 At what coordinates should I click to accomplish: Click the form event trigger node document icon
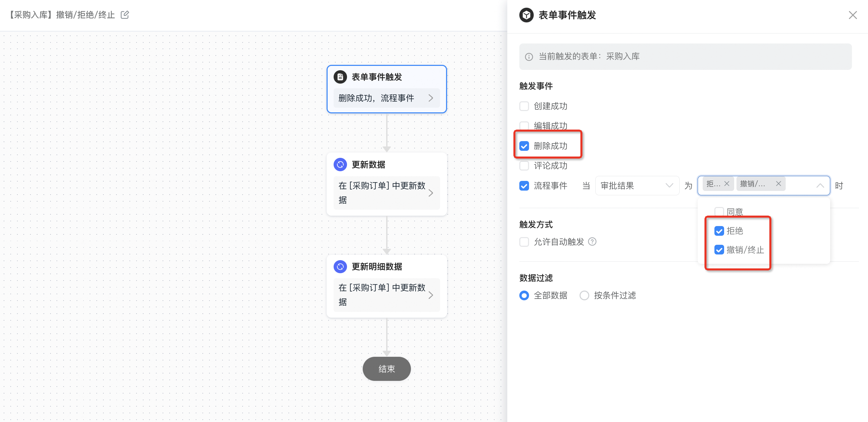(x=340, y=77)
